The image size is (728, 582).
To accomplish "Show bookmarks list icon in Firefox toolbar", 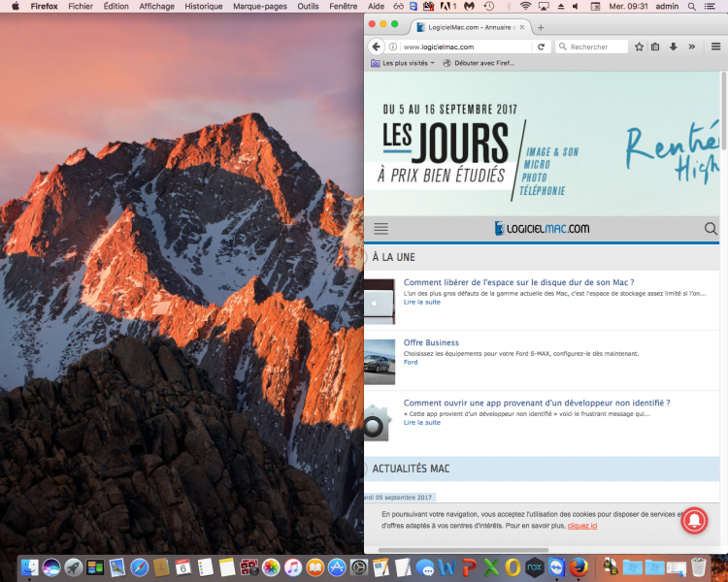I will (x=655, y=47).
